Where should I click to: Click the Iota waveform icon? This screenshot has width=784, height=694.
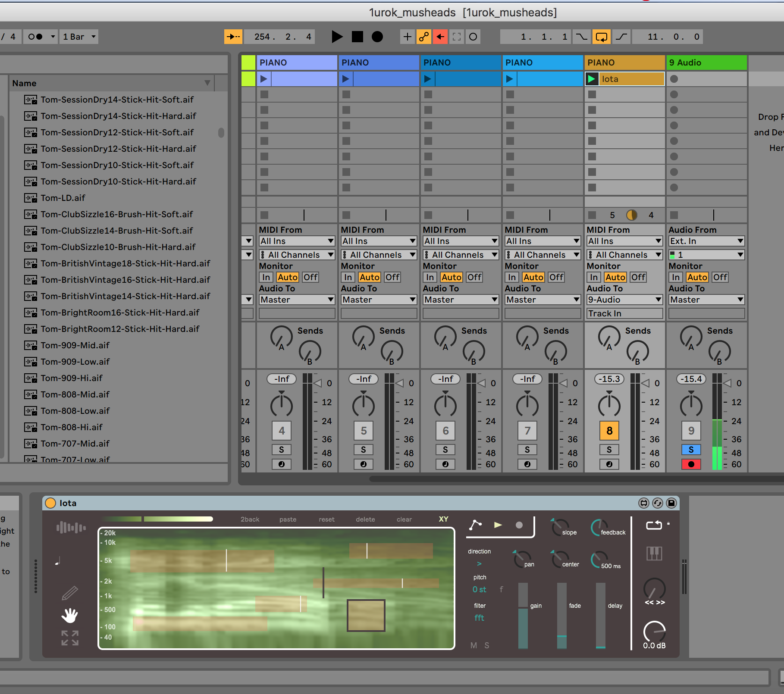[71, 527]
